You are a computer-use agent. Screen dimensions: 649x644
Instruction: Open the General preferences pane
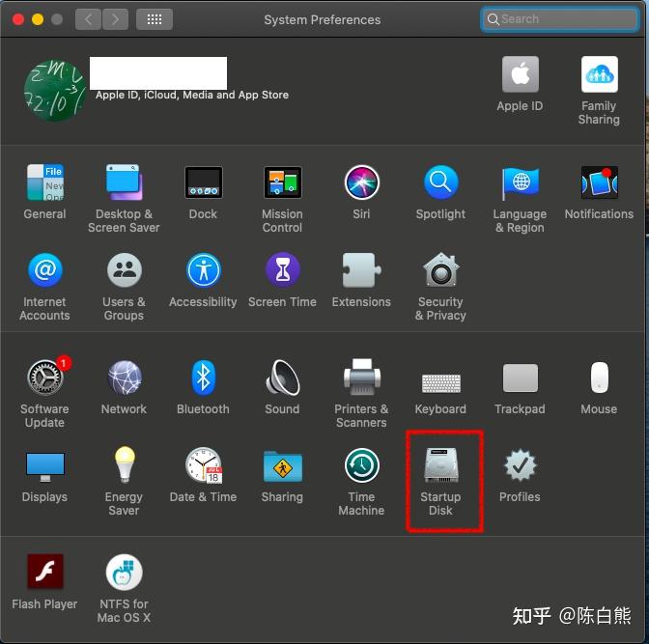pos(44,182)
